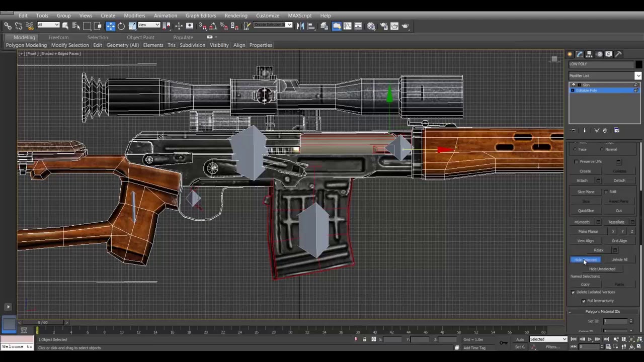Open the selection filter All dropdown
Viewport: 644px width, 362px height.
48,25
